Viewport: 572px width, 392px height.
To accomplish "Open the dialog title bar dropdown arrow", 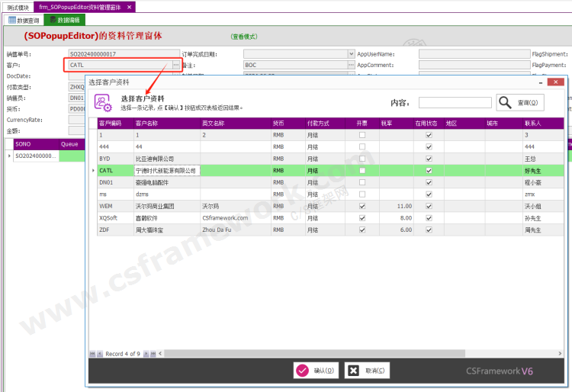I will (541, 82).
